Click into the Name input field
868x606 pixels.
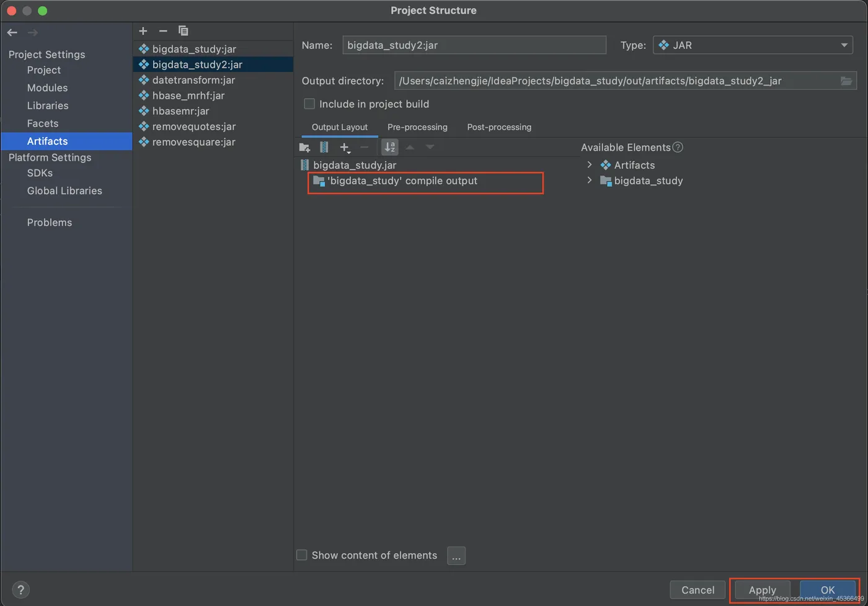pyautogui.click(x=474, y=45)
